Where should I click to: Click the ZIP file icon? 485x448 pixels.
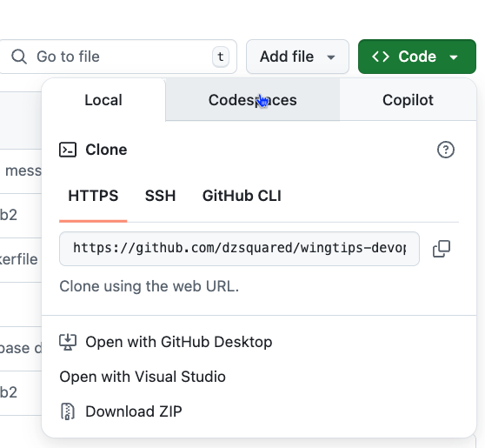68,411
